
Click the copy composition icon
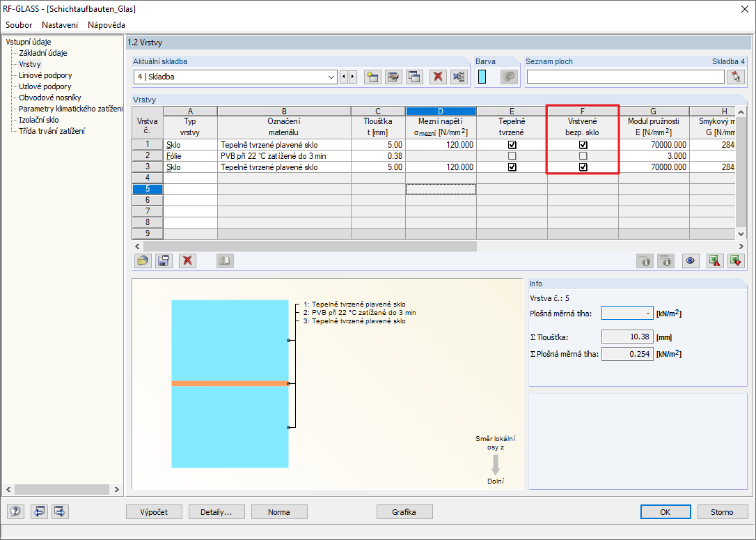coord(414,77)
